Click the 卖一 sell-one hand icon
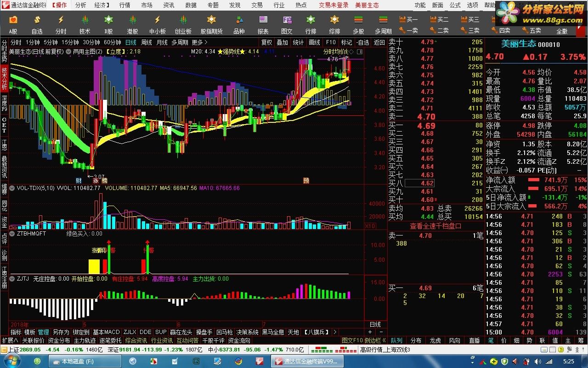Image resolution: width=588 pixels, height=368 pixels. pyautogui.click(x=409, y=30)
